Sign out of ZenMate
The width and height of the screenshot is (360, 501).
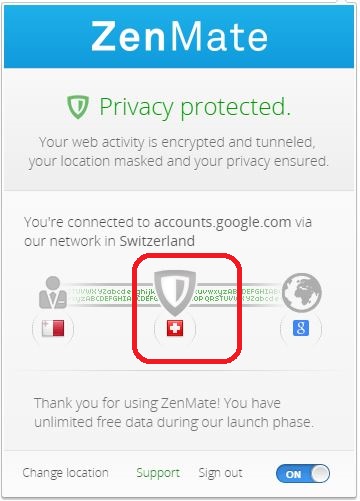click(220, 473)
